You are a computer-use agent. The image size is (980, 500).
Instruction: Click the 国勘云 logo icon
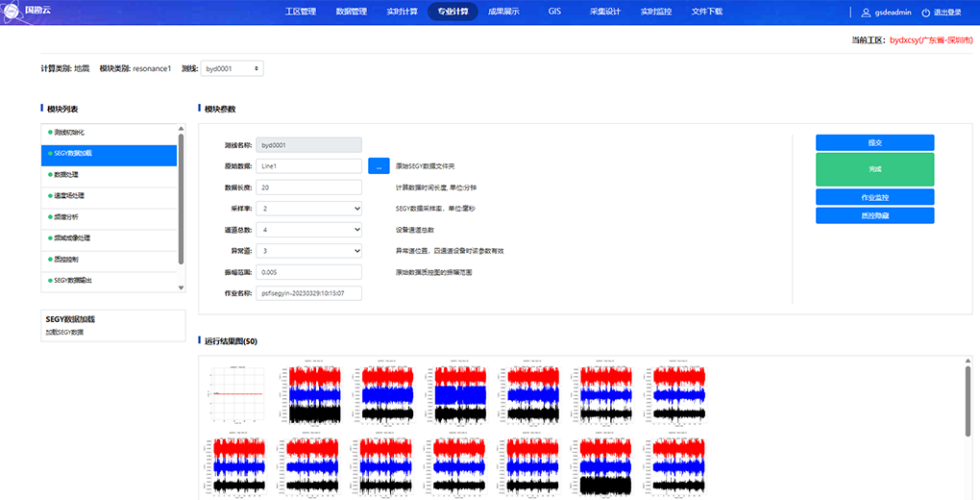(15, 12)
